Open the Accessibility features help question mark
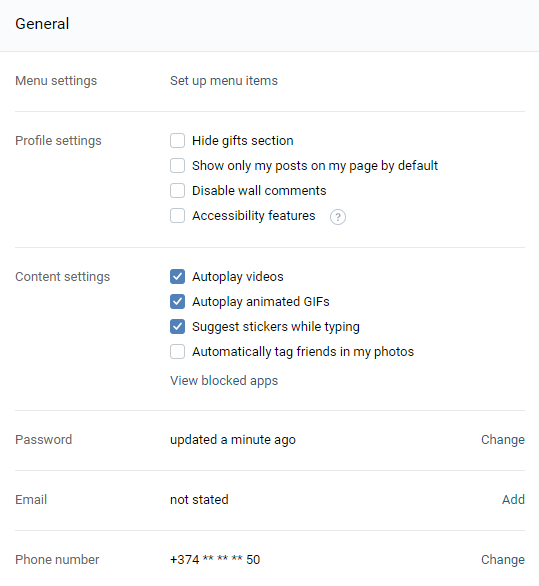 [338, 217]
